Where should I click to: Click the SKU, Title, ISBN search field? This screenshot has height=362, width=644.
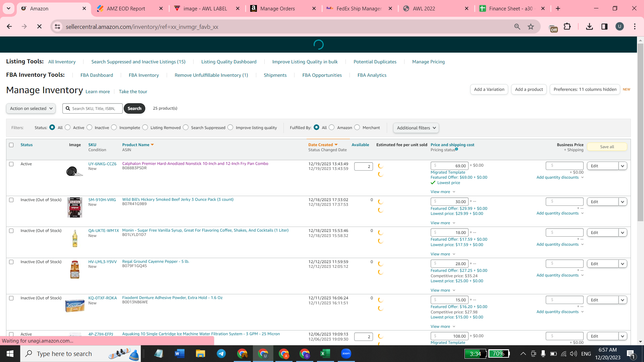tap(93, 108)
